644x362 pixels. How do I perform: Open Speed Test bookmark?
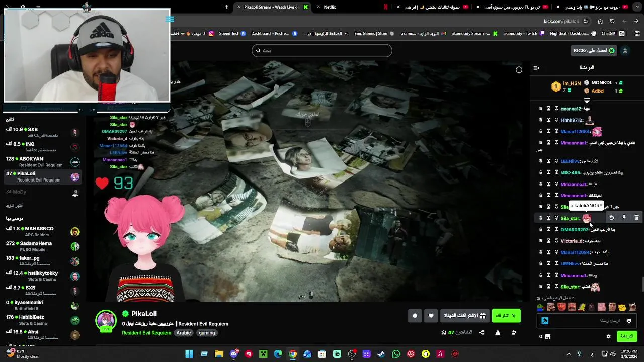pyautogui.click(x=232, y=34)
